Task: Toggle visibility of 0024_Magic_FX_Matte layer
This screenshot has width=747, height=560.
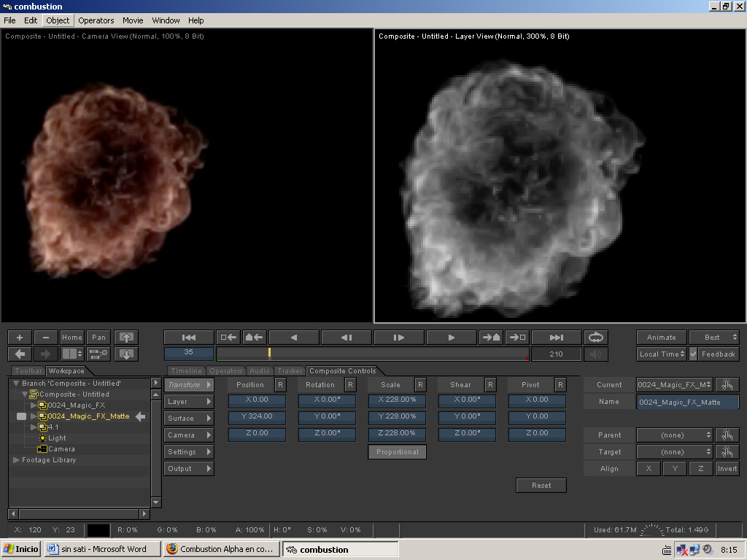Action: (x=21, y=416)
